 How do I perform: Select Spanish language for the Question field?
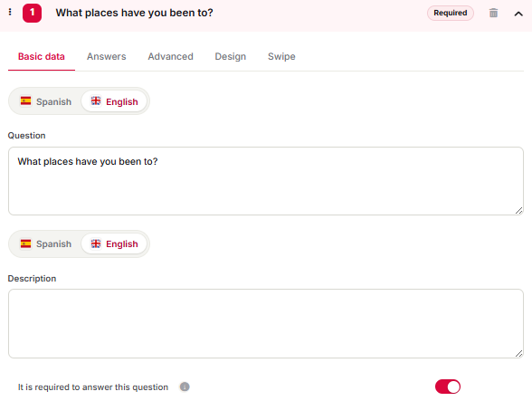pos(46,101)
